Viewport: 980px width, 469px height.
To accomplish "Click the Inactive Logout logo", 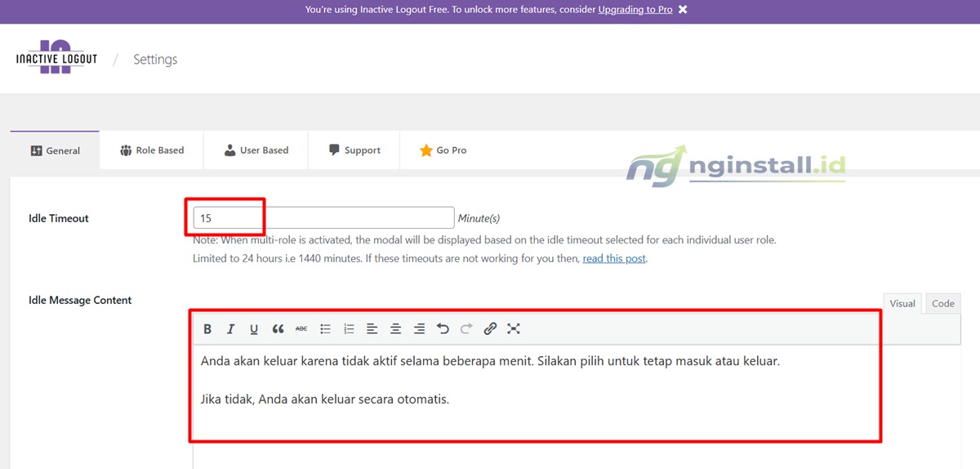I will click(56, 58).
